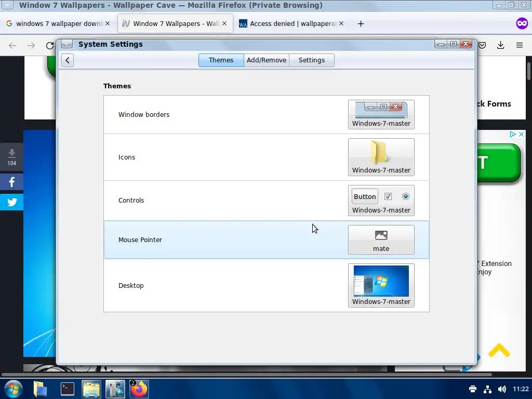This screenshot has height=399, width=532.
Task: Open System Settings window menu icon
Action: click(66, 44)
